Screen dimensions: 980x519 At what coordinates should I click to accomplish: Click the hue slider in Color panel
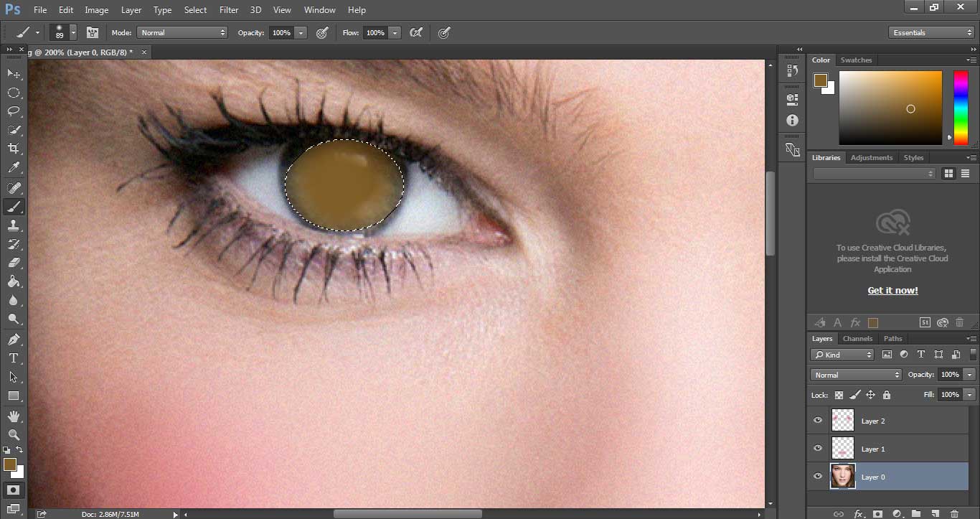point(961,108)
